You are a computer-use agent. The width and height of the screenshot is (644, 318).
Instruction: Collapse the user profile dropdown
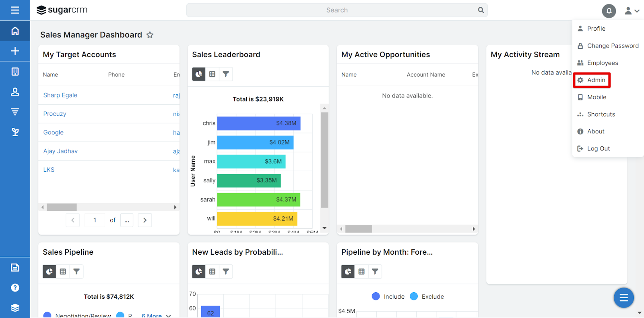[x=632, y=11]
